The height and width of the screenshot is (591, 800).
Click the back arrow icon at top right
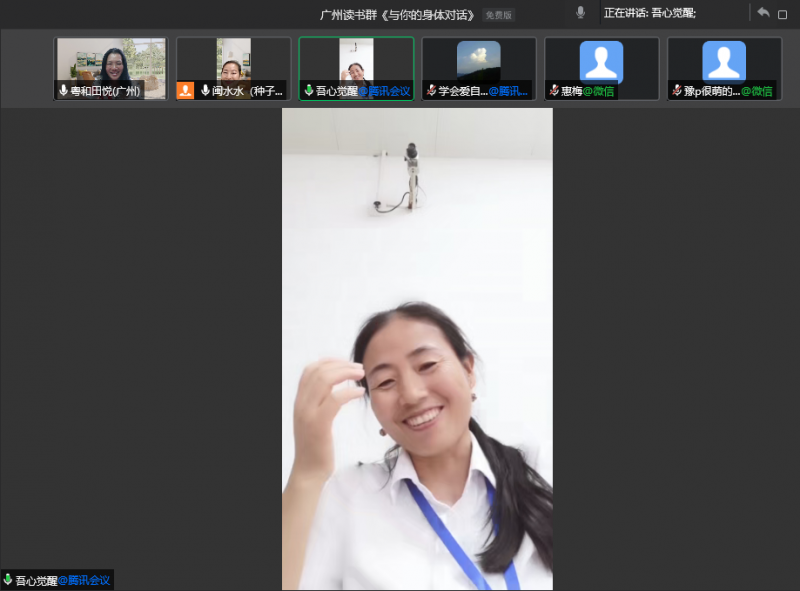763,13
